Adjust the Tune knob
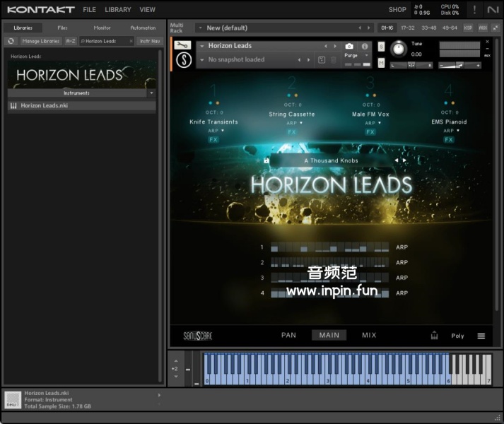This screenshot has width=504, height=424. (x=399, y=49)
